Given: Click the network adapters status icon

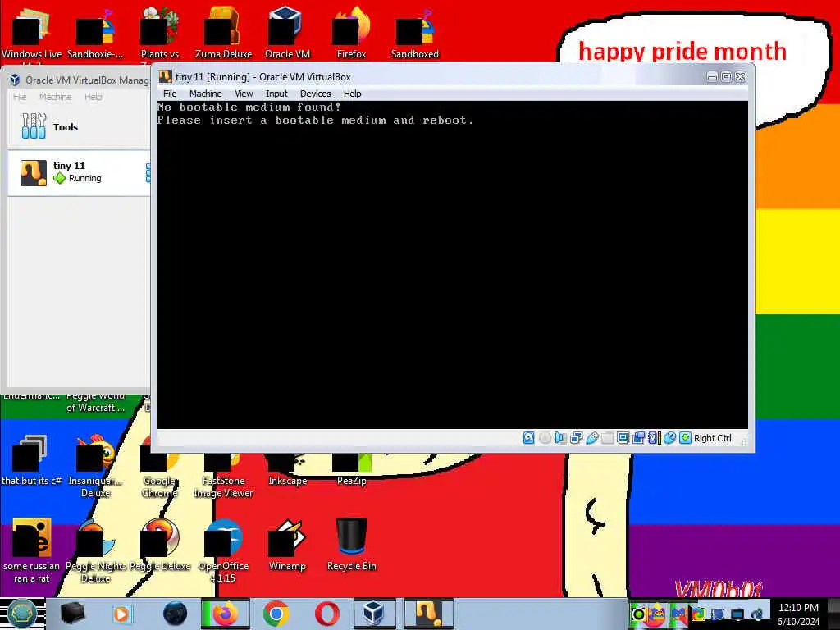Looking at the screenshot, I should pyautogui.click(x=577, y=438).
